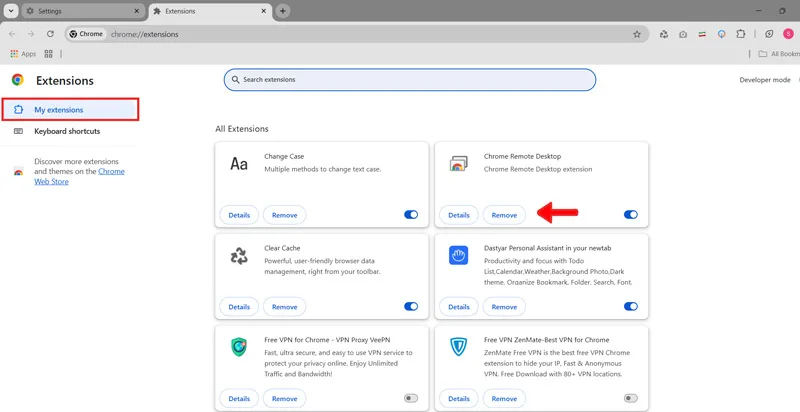Click the Web Store rainbow icon
This screenshot has width=800, height=412.
point(18,172)
